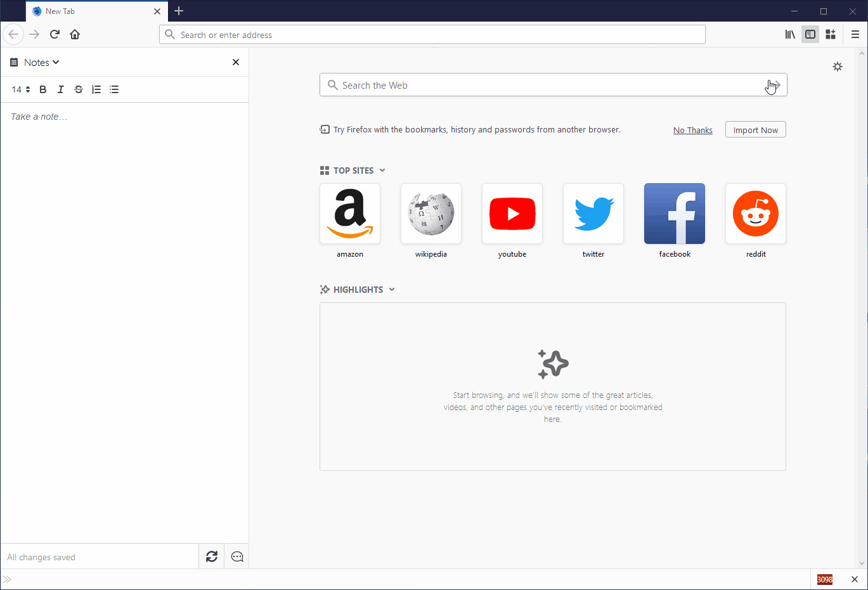Sync notes with the refresh icon
Viewport: 868px width, 590px height.
pyautogui.click(x=211, y=556)
